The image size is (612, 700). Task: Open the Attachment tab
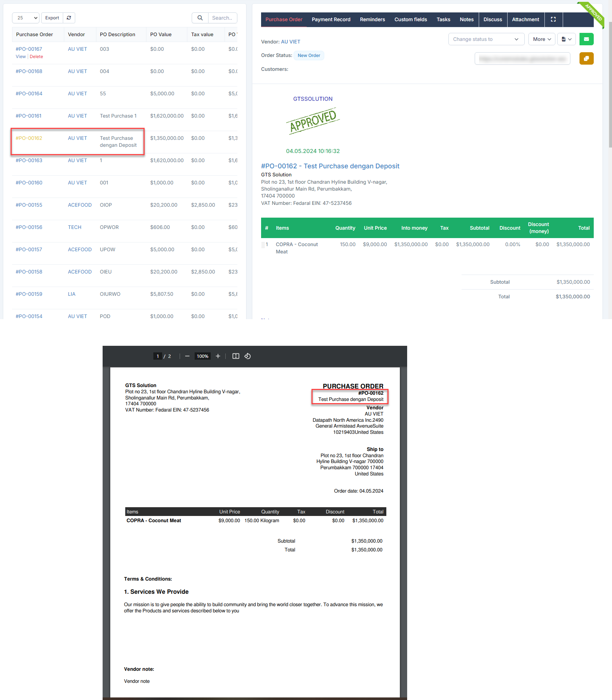pos(525,19)
